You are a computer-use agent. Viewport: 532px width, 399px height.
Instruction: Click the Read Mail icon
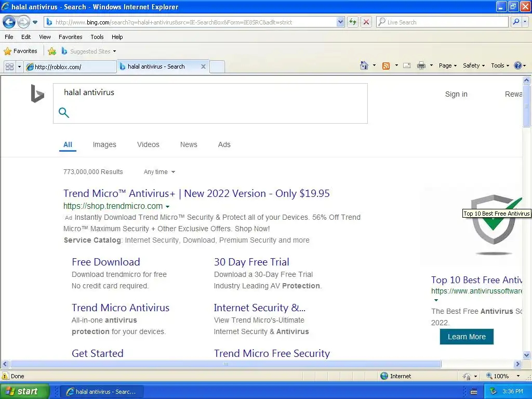[x=407, y=66]
